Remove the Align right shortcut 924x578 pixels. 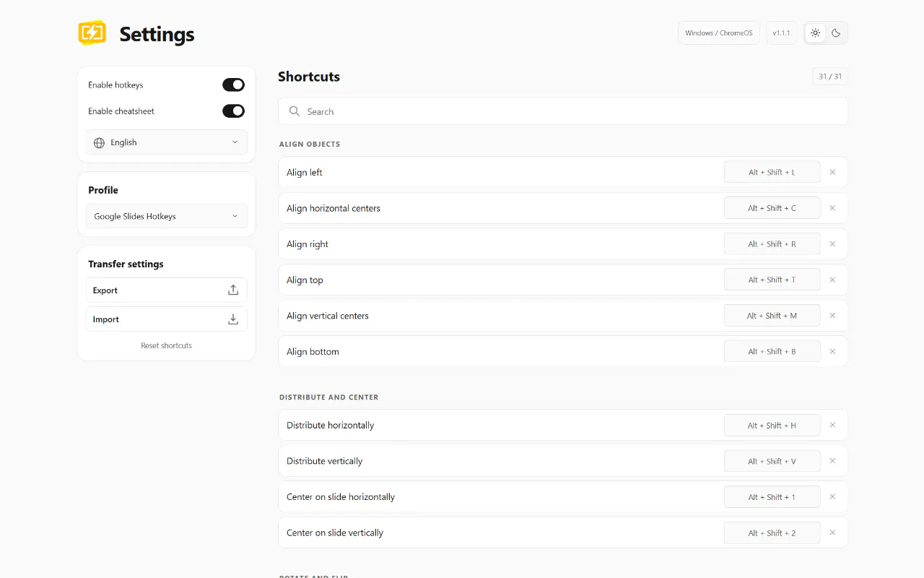(832, 244)
